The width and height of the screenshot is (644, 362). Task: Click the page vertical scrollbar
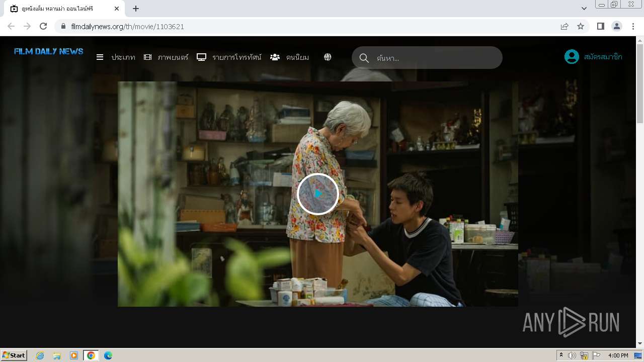coord(640,83)
